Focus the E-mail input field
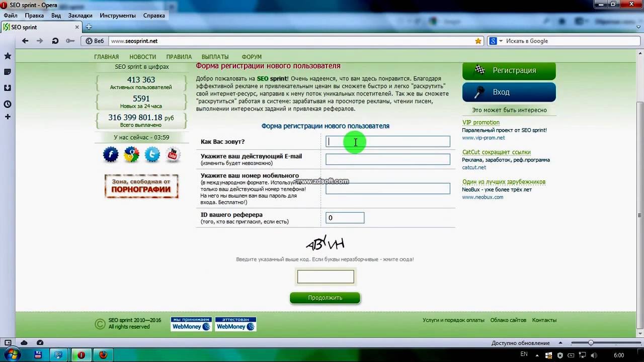 click(388, 159)
